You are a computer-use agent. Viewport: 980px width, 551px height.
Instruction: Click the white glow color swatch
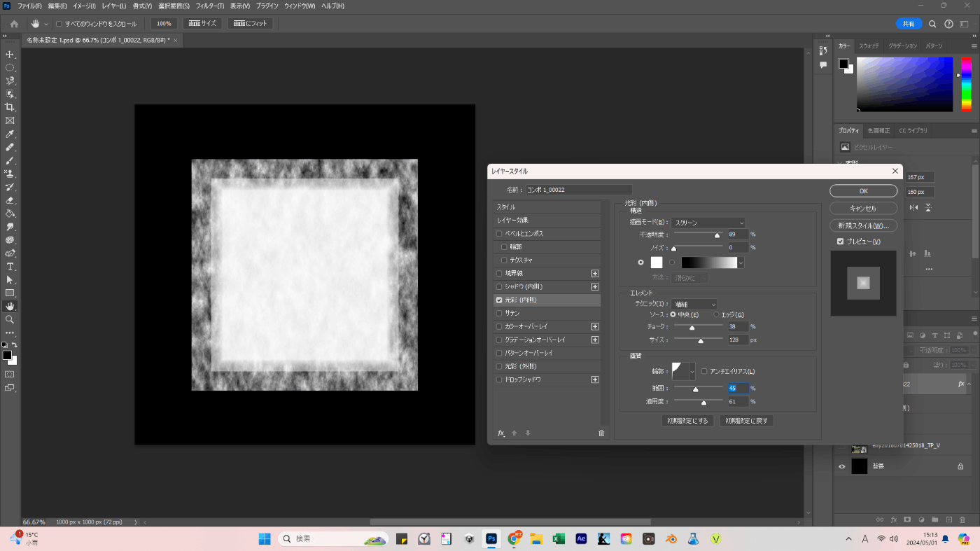click(657, 263)
